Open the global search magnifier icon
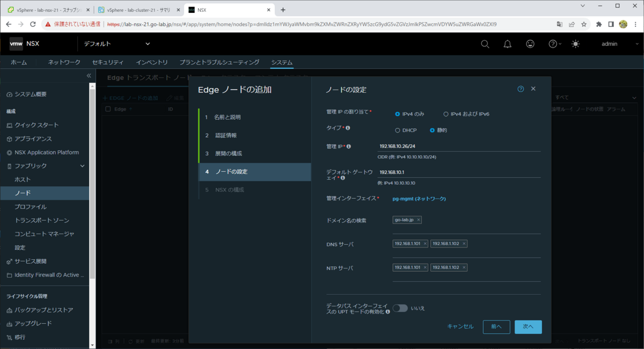Image resolution: width=644 pixels, height=349 pixels. click(x=485, y=44)
